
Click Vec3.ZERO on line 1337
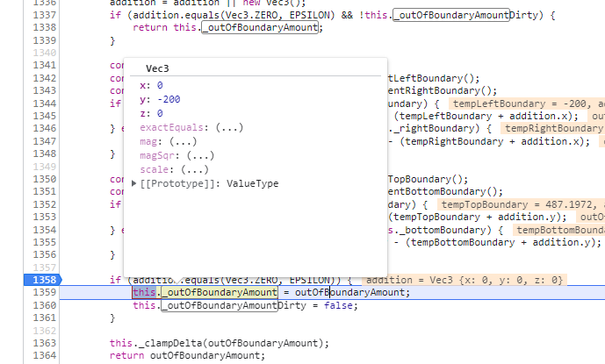pos(251,15)
